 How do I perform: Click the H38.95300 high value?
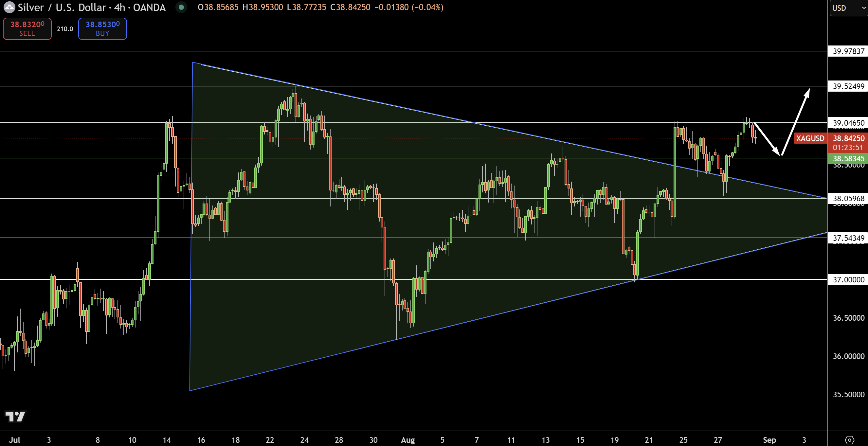[263, 7]
